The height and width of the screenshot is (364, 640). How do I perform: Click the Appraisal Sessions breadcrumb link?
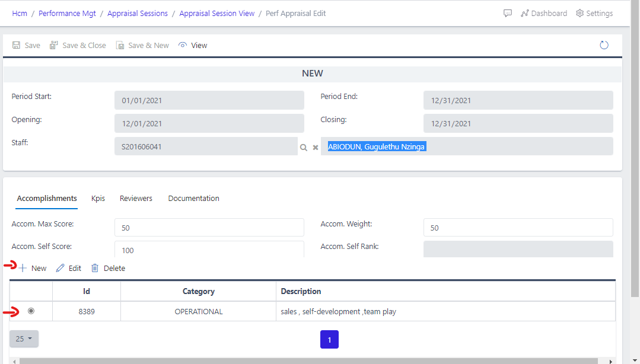click(x=138, y=12)
